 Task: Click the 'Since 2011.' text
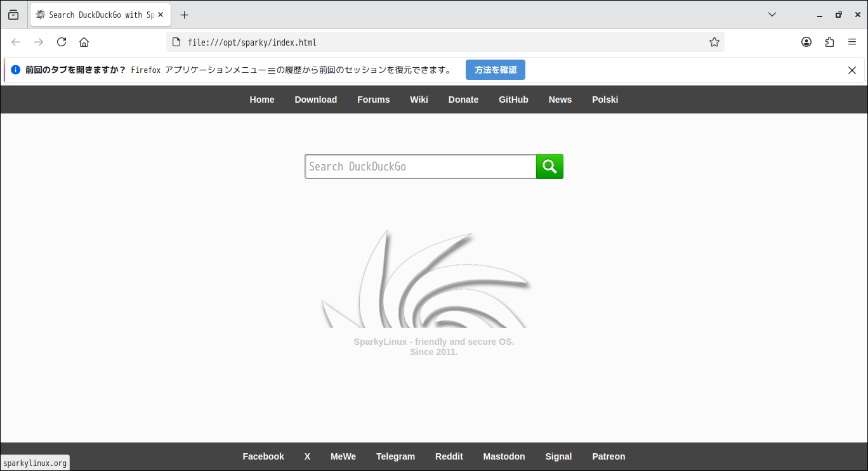434,352
